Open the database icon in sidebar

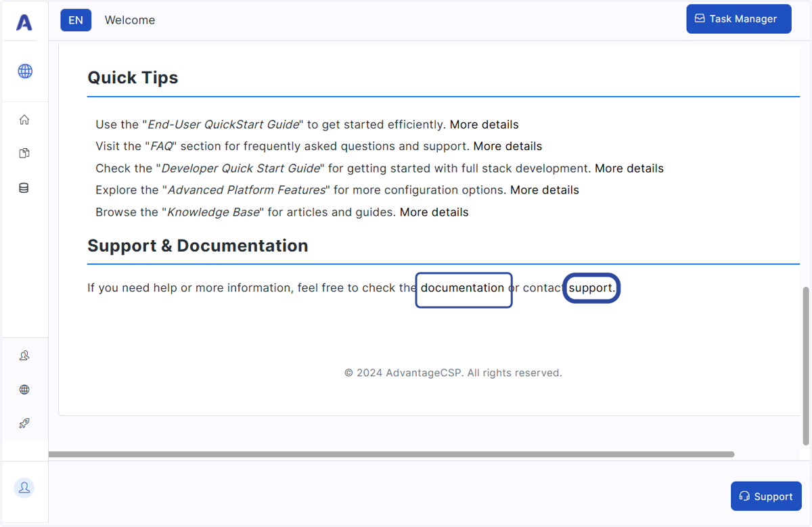click(x=24, y=188)
